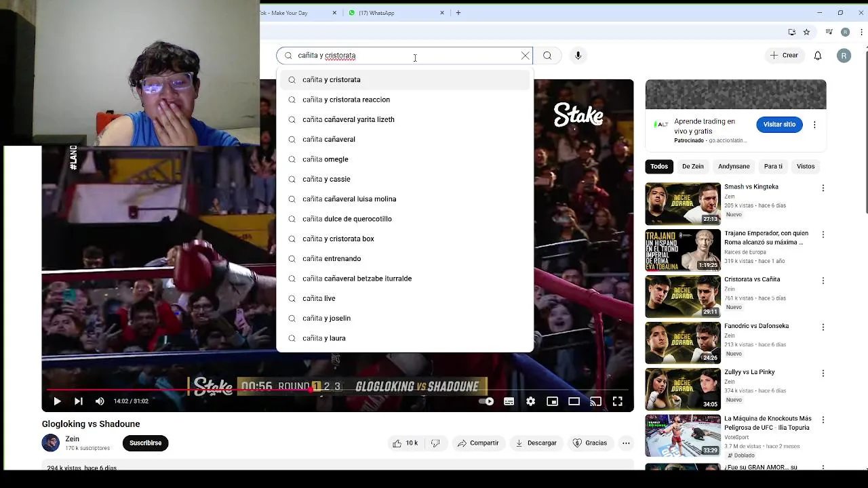Open the media controls icon in toolbar
The image size is (868, 488).
pos(829,32)
